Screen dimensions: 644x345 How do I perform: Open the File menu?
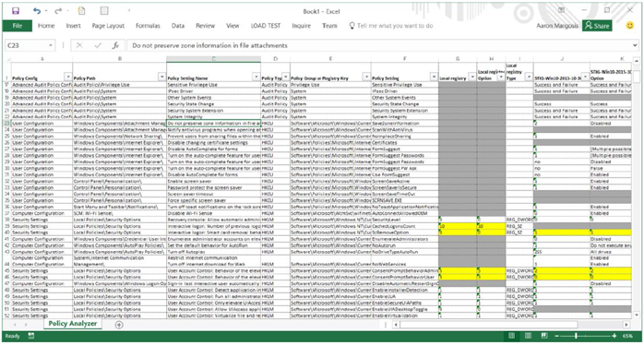(18, 26)
